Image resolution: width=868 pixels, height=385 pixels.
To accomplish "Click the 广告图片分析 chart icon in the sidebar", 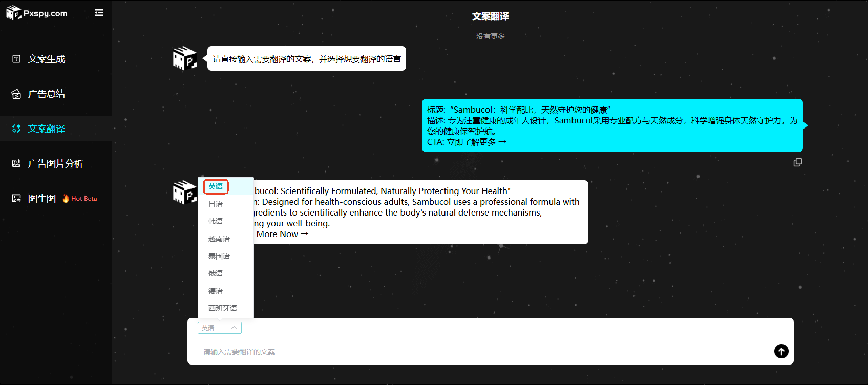I will [x=16, y=163].
